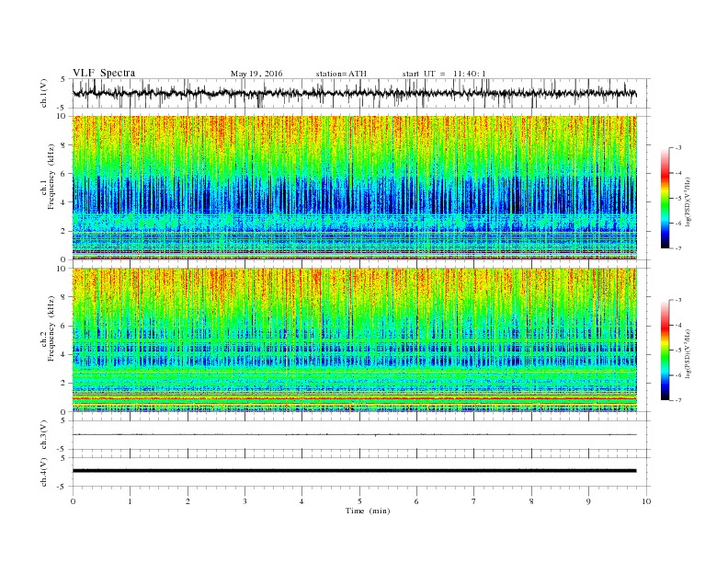Click the time axis end label '10'

pyautogui.click(x=646, y=501)
